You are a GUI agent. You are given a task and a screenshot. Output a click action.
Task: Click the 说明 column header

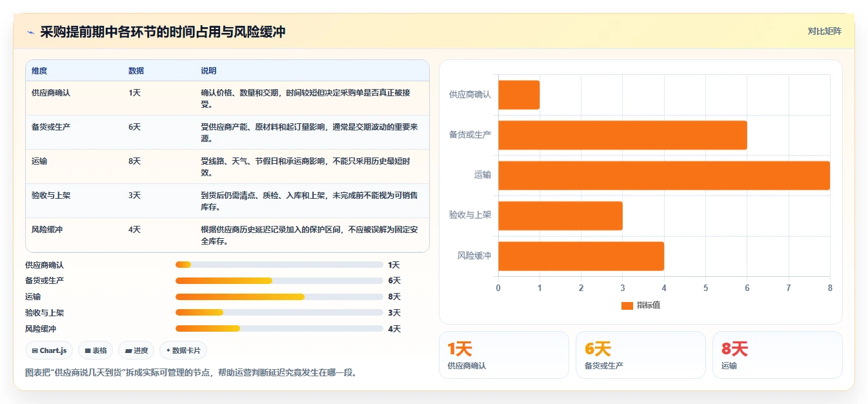click(208, 71)
